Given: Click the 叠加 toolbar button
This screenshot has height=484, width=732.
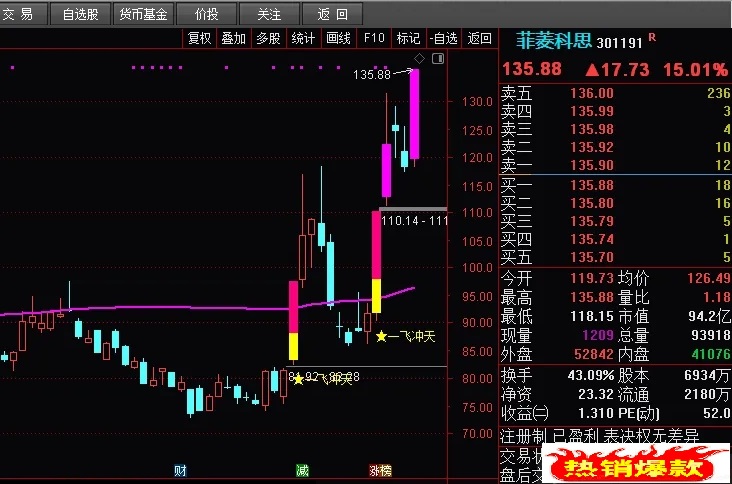Looking at the screenshot, I should coord(234,38).
